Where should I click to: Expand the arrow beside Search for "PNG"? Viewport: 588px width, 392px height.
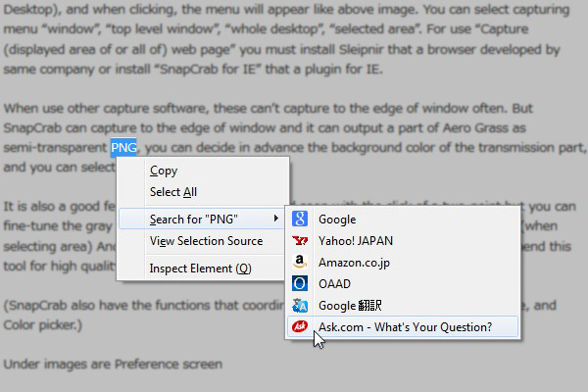click(276, 219)
